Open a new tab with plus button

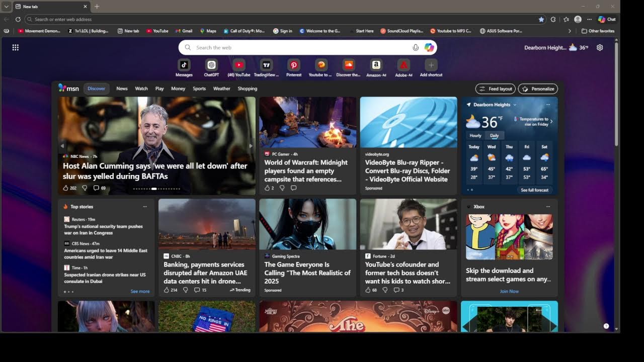point(97,7)
